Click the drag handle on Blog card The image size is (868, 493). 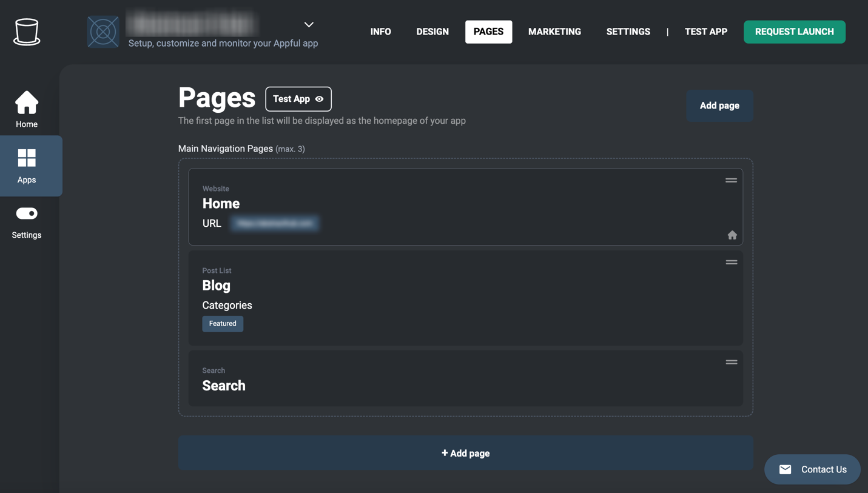[x=731, y=262]
